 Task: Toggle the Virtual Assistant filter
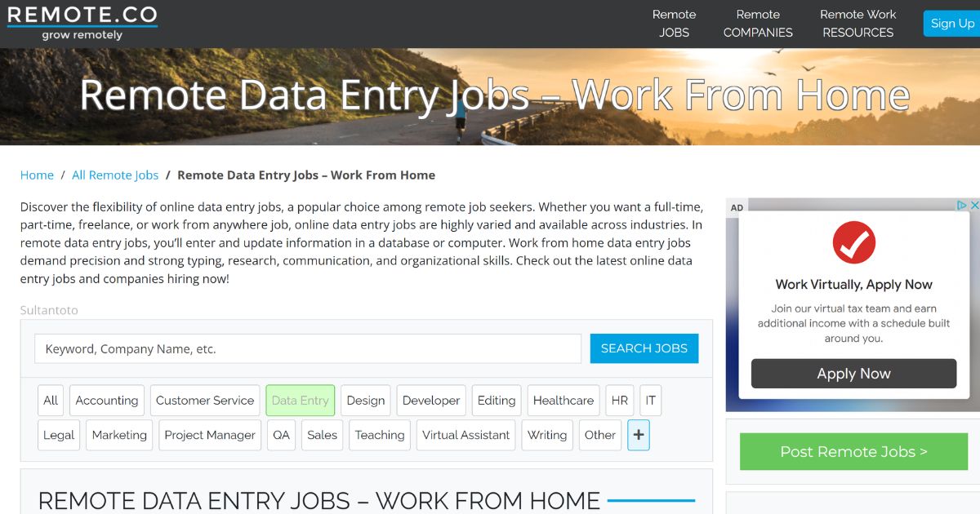pos(465,435)
